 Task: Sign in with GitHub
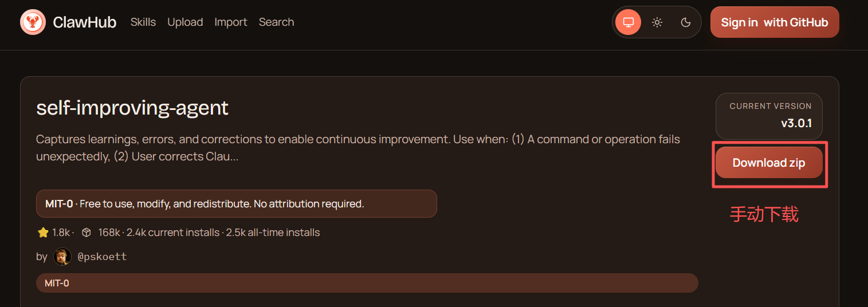(x=775, y=22)
